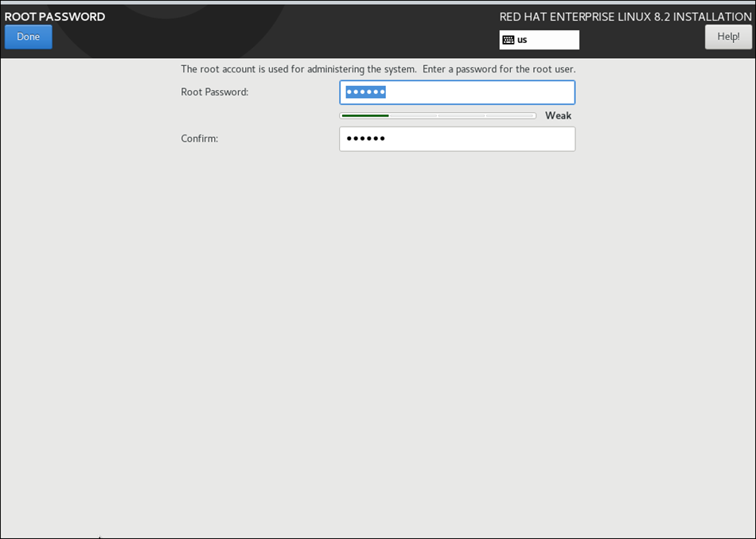Click the blue Done button
This screenshot has width=756, height=539.
click(29, 37)
